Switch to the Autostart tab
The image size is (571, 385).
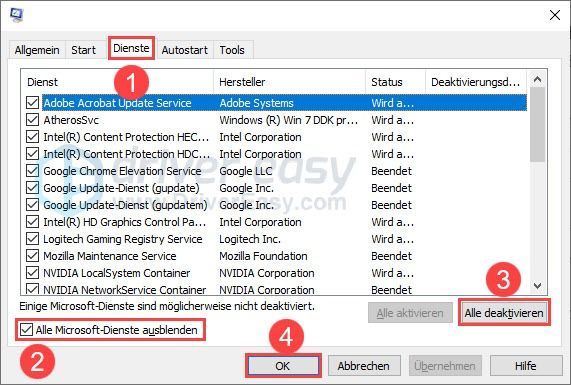point(185,50)
